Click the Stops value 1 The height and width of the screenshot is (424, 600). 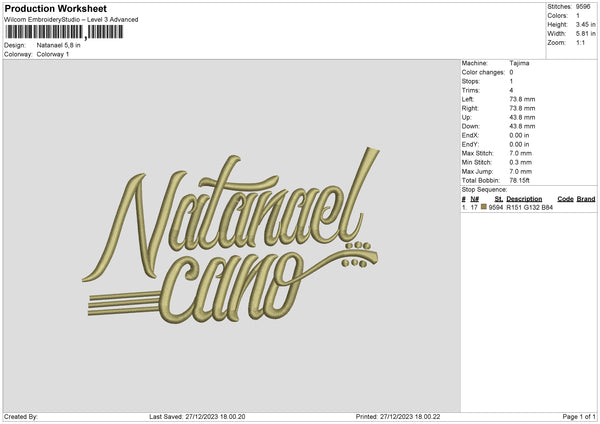[x=511, y=82]
